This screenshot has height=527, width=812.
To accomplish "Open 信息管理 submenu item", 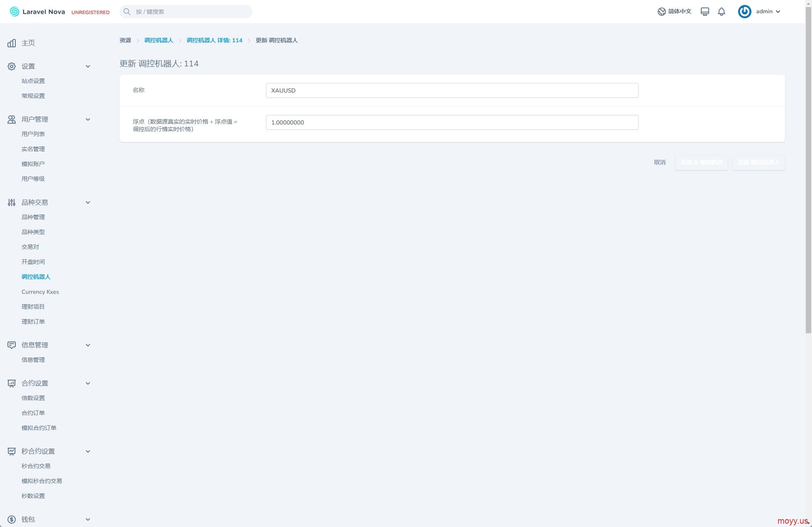I will click(33, 360).
